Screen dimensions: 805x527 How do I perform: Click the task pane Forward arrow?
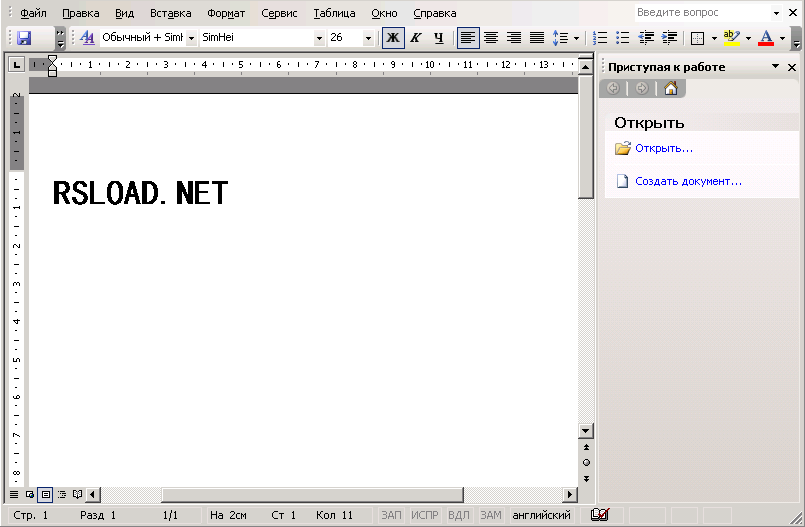pyautogui.click(x=642, y=89)
